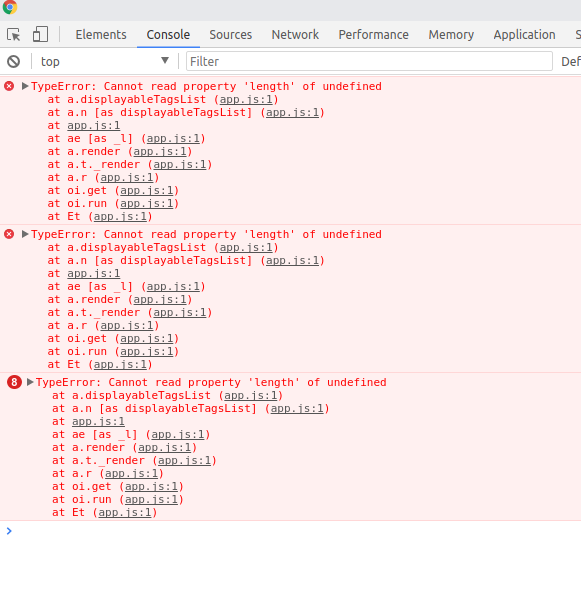Activate the inspect element picker icon
The width and height of the screenshot is (581, 599).
(x=14, y=35)
